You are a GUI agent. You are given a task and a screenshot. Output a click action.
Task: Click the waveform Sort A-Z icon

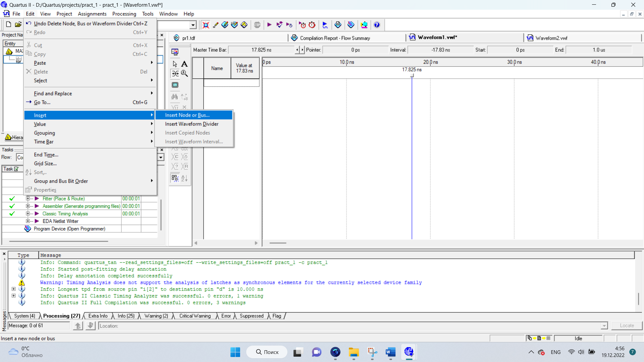coord(184,178)
